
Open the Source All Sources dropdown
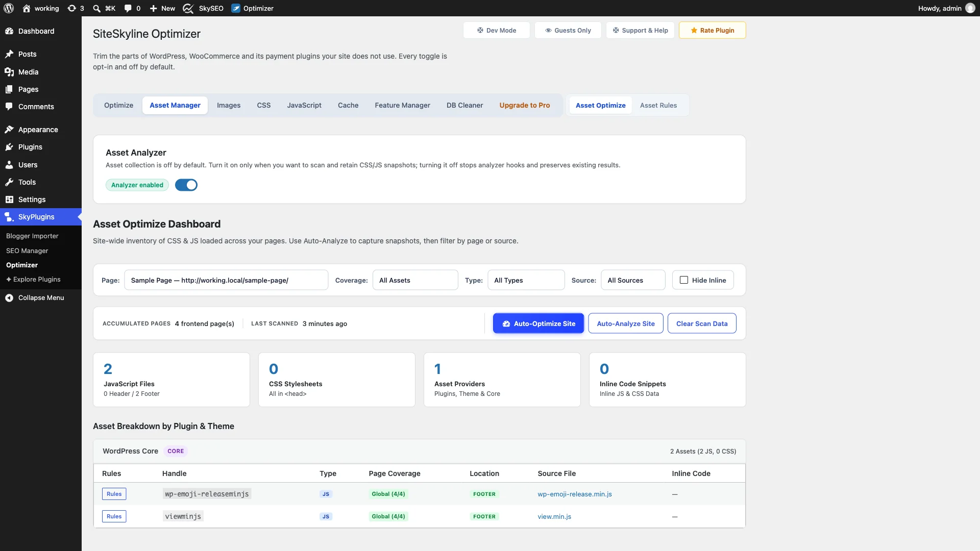633,280
